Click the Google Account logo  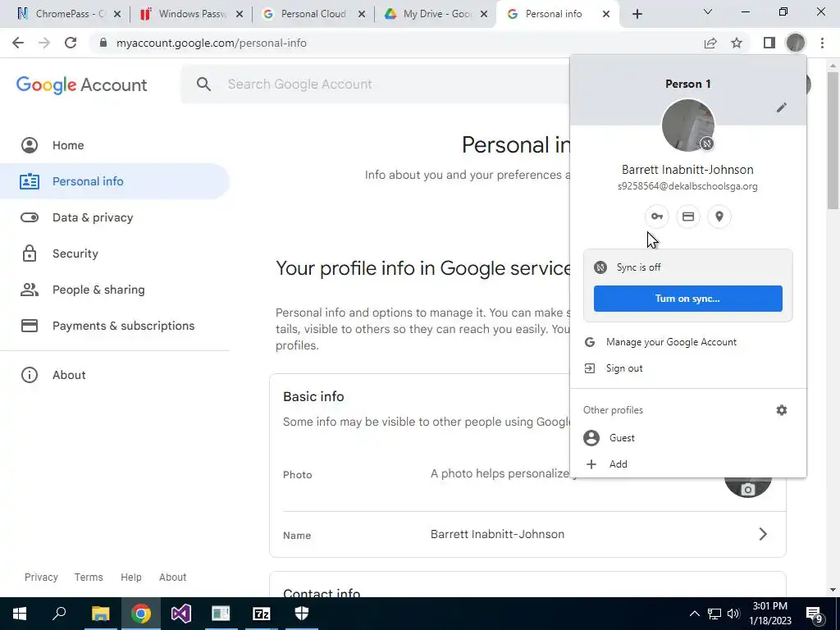click(x=81, y=84)
